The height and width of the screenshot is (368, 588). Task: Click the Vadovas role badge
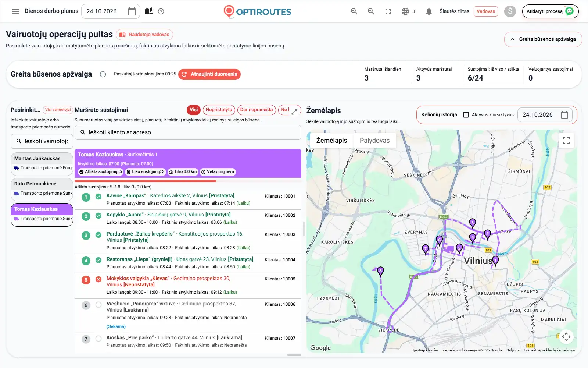coord(486,11)
